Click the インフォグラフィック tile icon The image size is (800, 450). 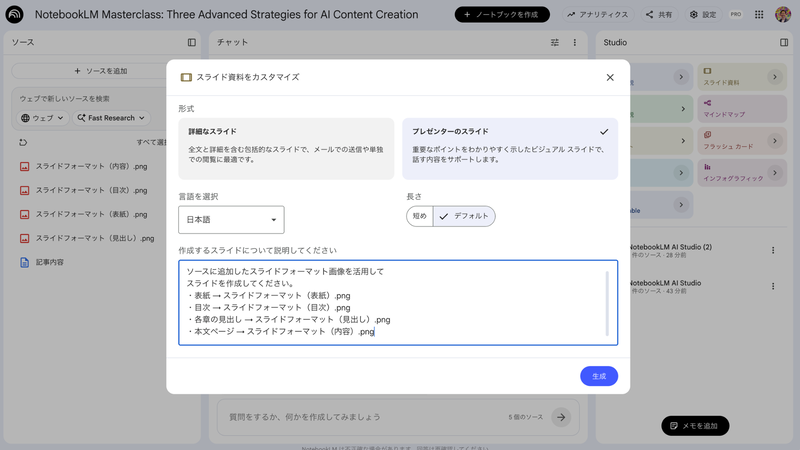coord(708,167)
